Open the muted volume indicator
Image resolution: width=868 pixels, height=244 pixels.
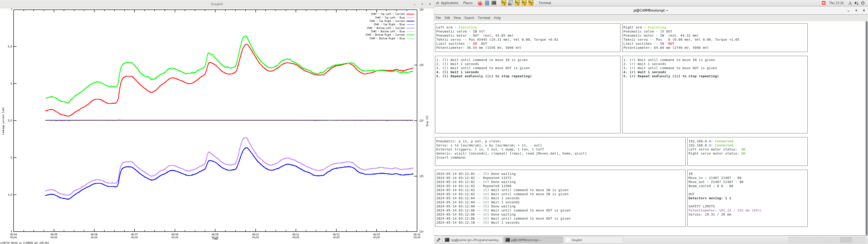(856, 3)
